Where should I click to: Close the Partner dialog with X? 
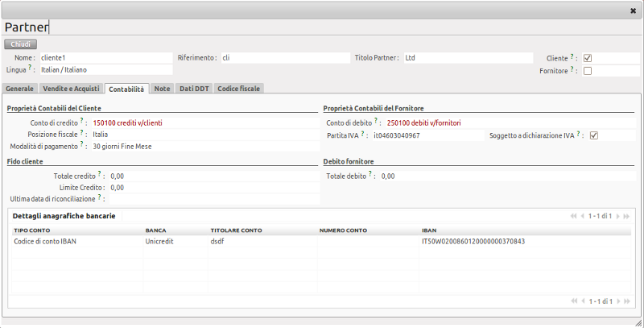pos(633,10)
